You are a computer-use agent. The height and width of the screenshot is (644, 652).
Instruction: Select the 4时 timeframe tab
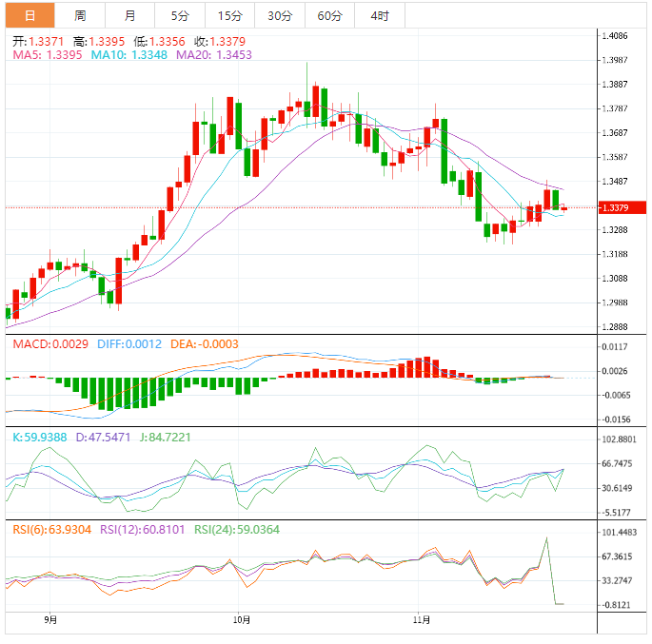tap(380, 15)
